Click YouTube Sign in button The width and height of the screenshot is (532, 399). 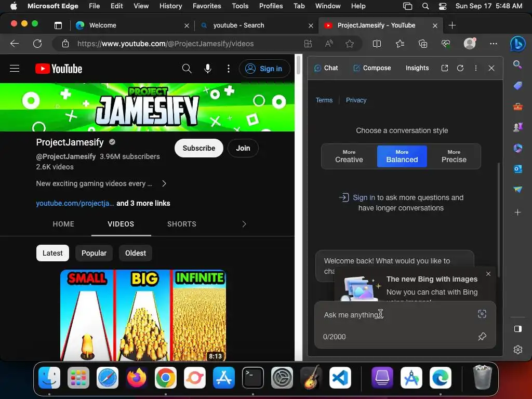point(264,69)
